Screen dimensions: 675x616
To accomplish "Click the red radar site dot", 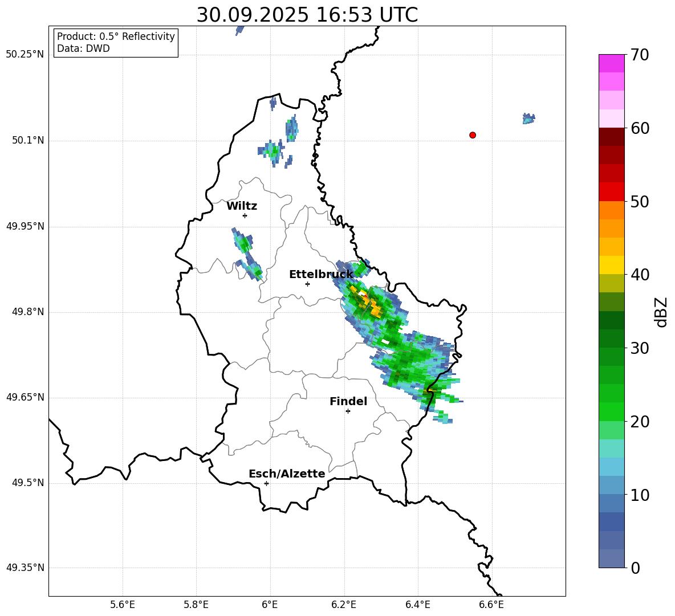I will (x=472, y=135).
